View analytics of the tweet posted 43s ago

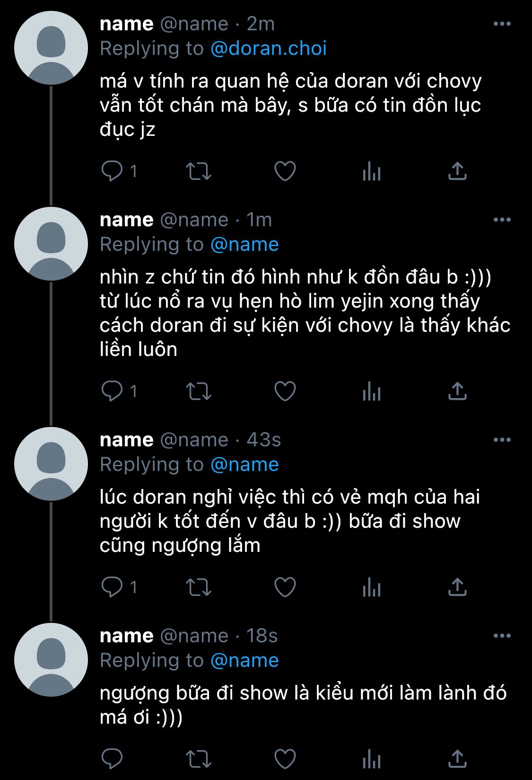coord(372,587)
